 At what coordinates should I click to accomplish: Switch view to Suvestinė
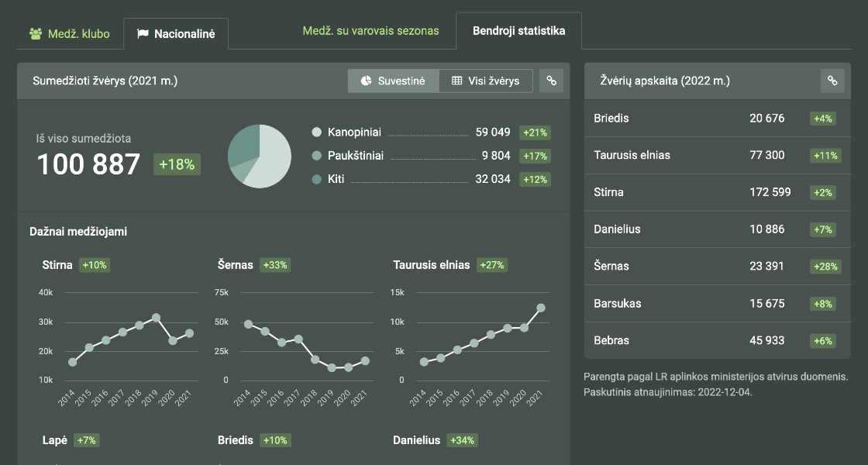click(x=393, y=81)
